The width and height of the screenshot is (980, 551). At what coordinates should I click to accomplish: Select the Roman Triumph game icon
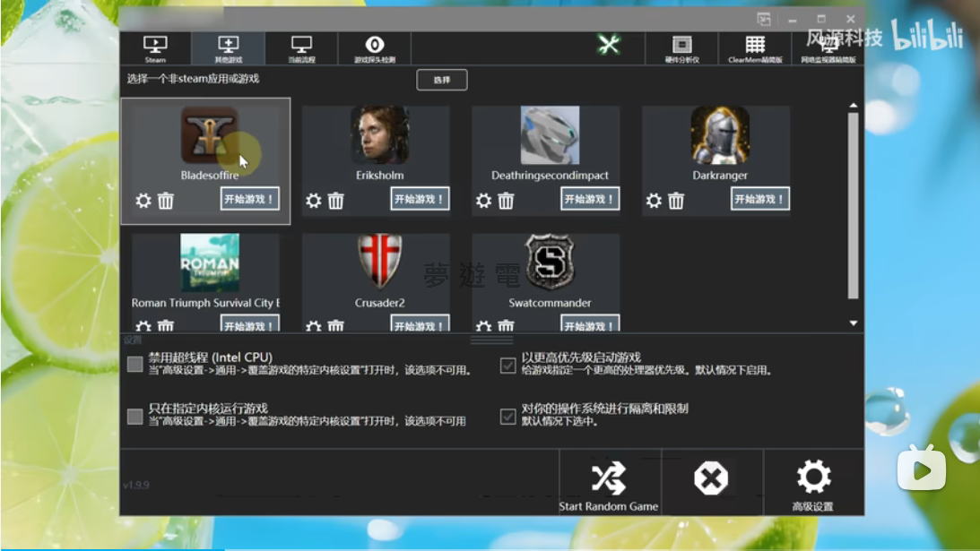point(210,263)
